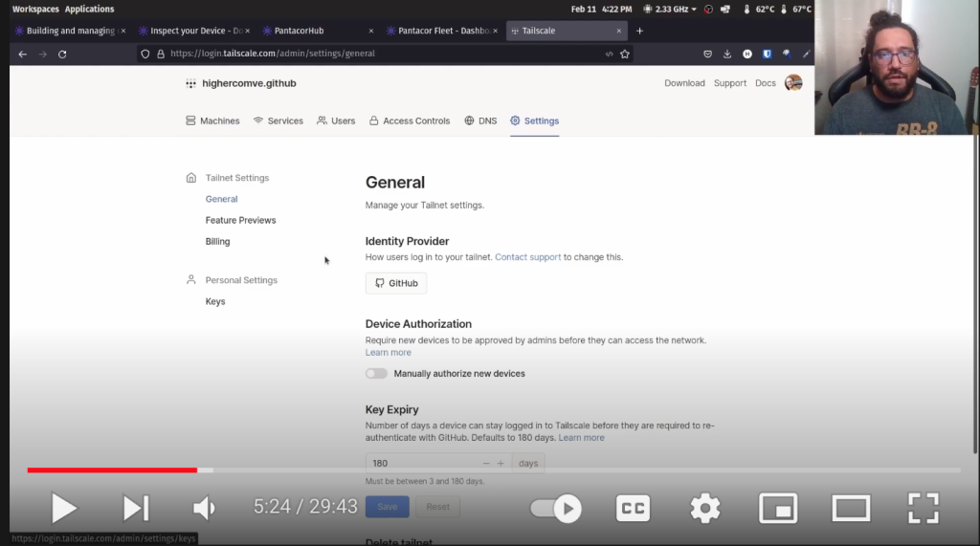Image resolution: width=980 pixels, height=546 pixels.
Task: Open Tailscale Docs
Action: tap(765, 83)
